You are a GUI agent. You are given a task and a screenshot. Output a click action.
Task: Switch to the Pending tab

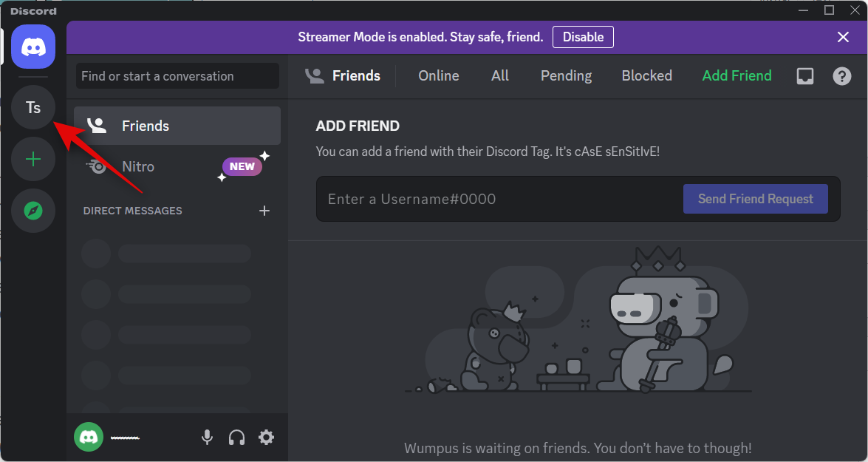pos(566,76)
